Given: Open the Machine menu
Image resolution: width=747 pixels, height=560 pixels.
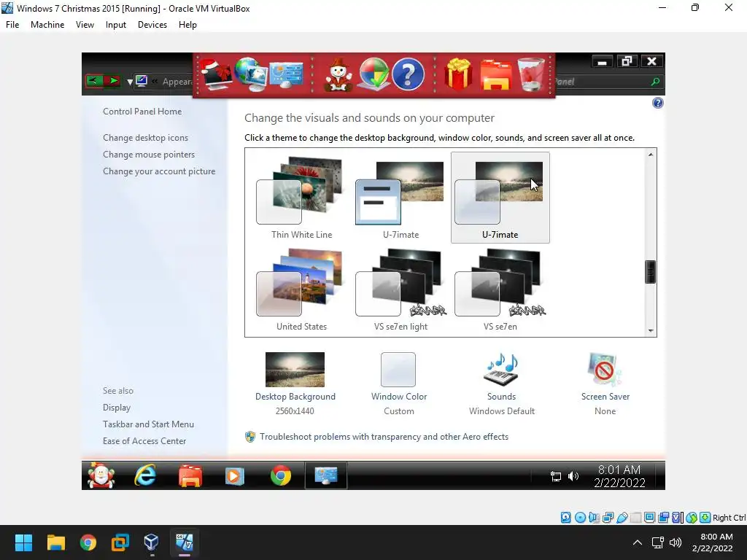Looking at the screenshot, I should pyautogui.click(x=47, y=25).
